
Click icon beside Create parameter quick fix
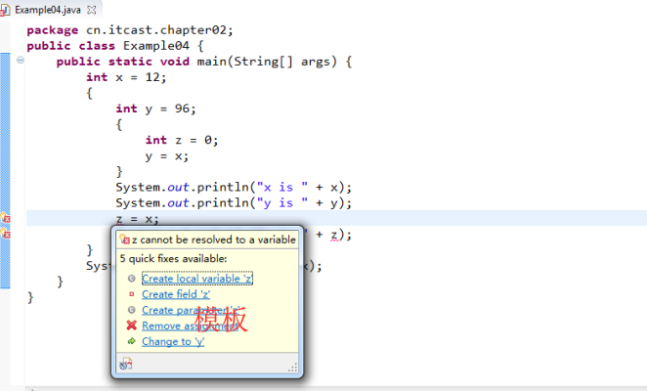pyautogui.click(x=132, y=310)
